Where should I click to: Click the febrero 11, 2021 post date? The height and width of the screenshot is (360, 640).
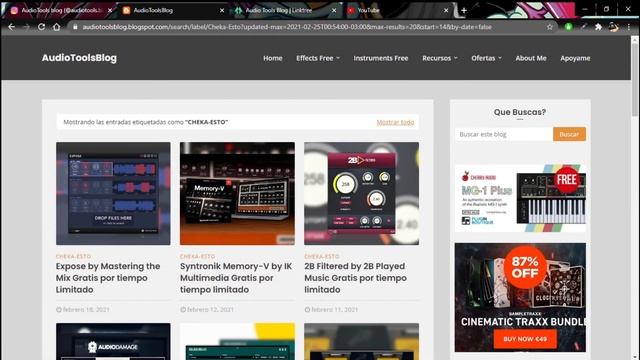click(331, 309)
